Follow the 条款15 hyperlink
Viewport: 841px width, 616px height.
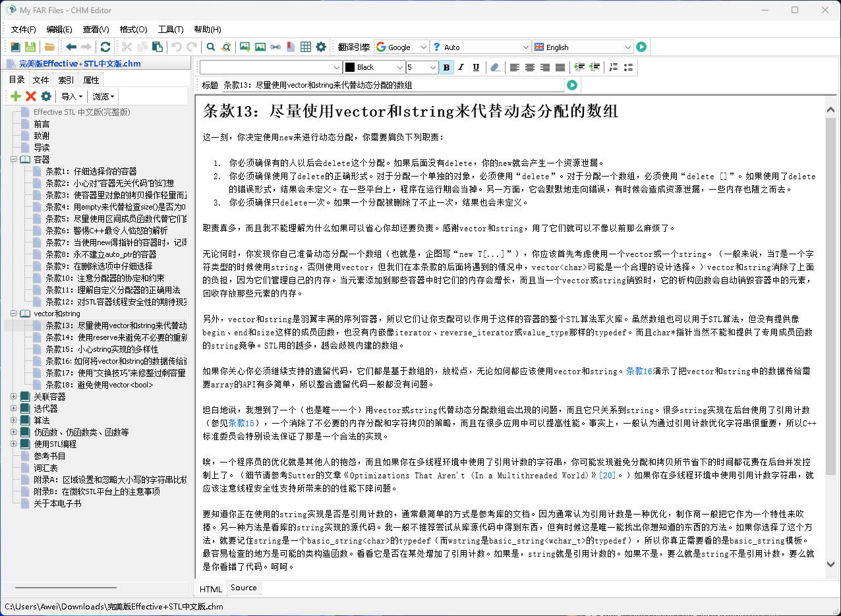click(241, 423)
